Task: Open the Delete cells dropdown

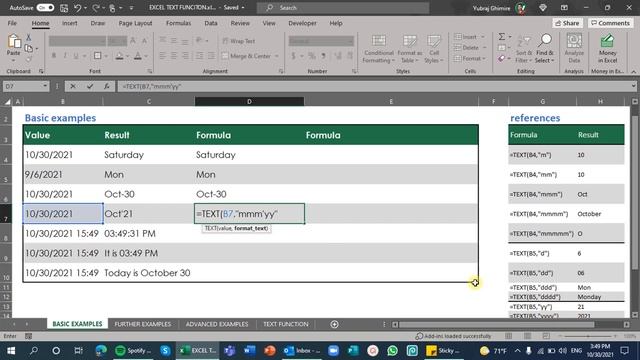Action: tap(484, 48)
